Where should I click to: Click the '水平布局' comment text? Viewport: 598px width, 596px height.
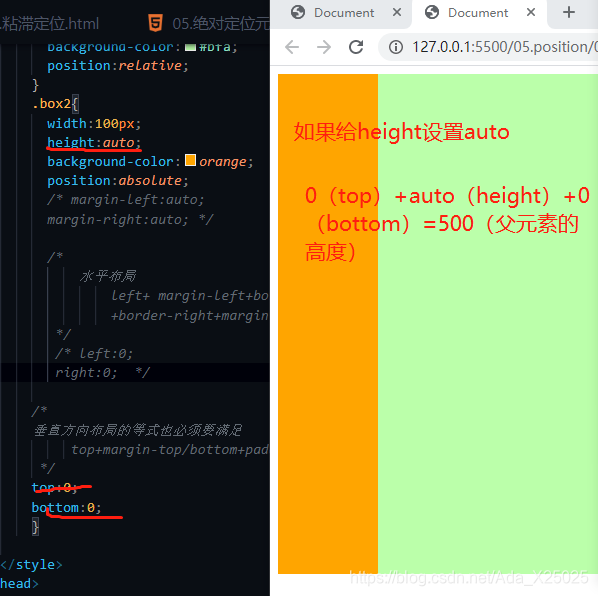point(108,276)
